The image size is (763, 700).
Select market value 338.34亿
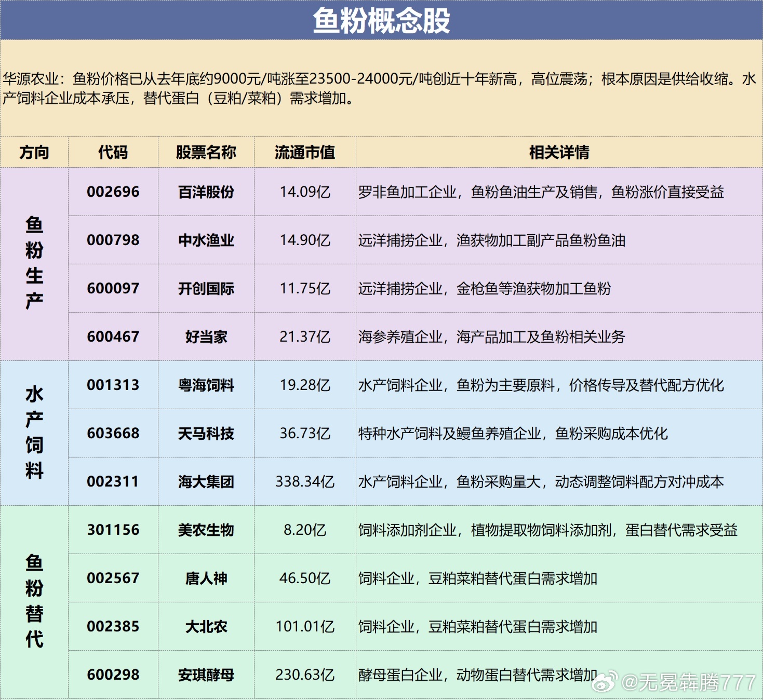point(305,481)
